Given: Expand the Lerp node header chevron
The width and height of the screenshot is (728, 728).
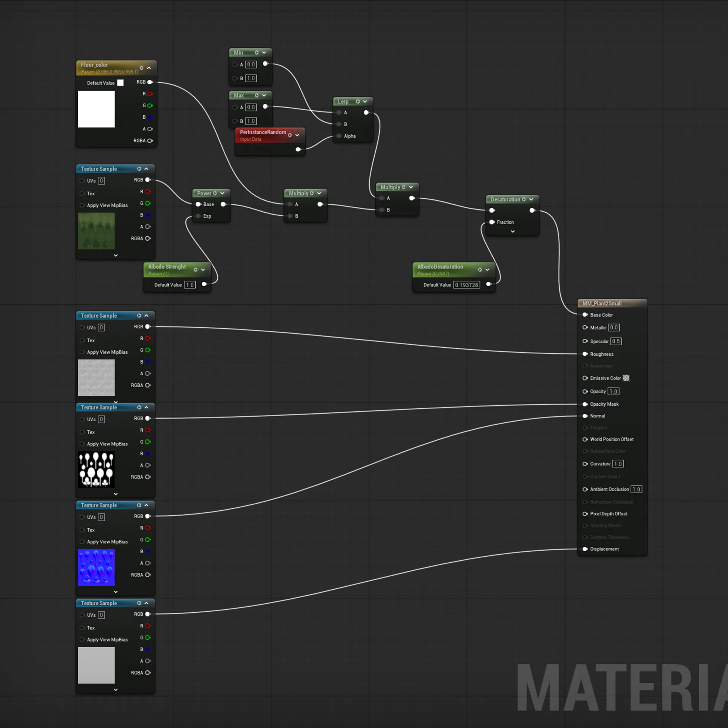Looking at the screenshot, I should pos(365,102).
